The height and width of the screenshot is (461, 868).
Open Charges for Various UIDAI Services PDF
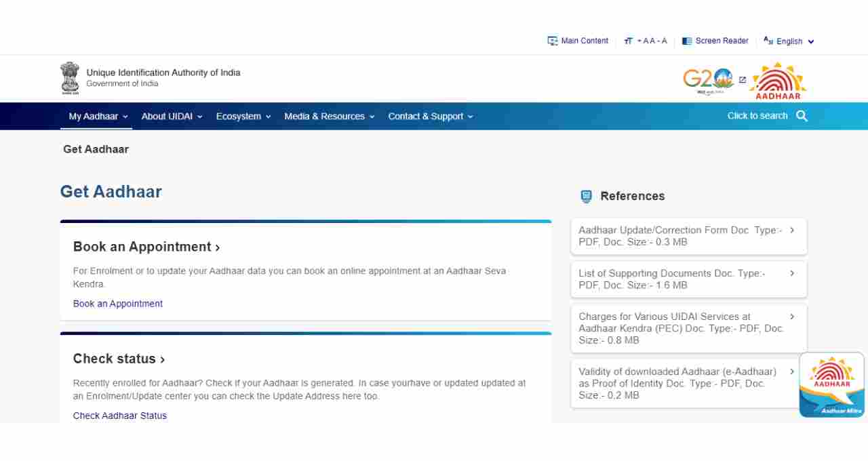point(689,328)
